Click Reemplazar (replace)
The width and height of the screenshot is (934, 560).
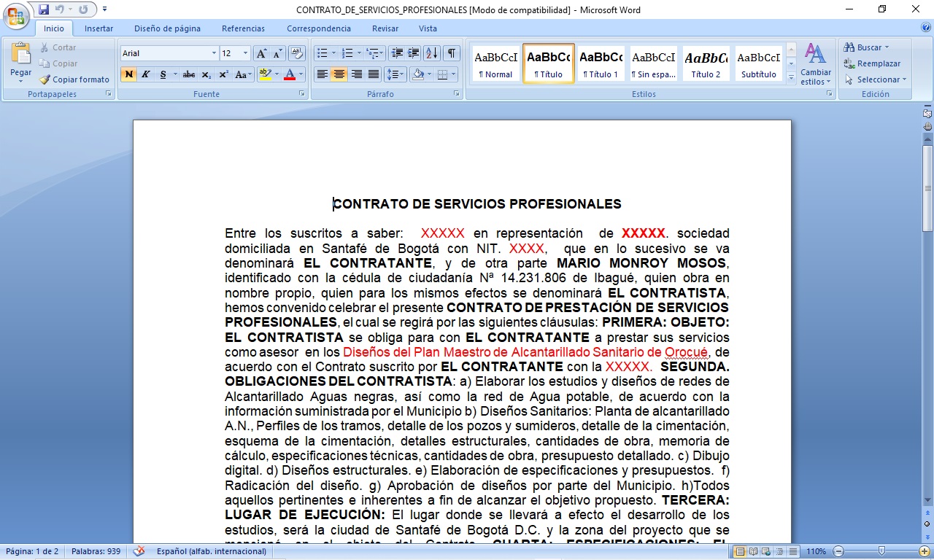coord(872,63)
